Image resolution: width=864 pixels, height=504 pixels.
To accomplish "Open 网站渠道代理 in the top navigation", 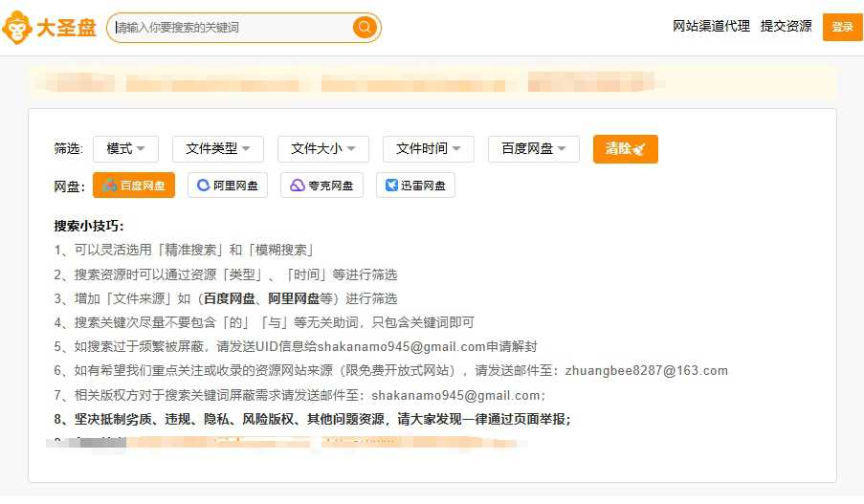I will coord(711,27).
